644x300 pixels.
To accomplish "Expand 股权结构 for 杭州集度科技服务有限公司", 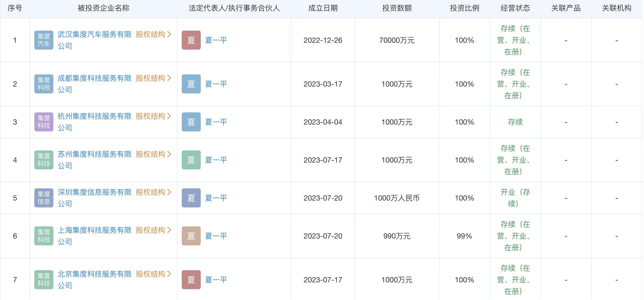I will click(153, 116).
